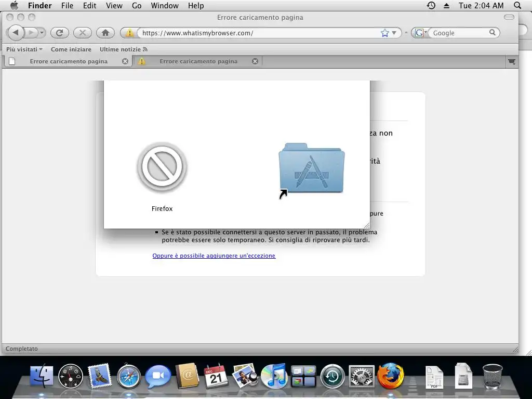Click the toolbar toggle pill in title bar
This screenshot has height=399, width=532.
pyautogui.click(x=509, y=17)
